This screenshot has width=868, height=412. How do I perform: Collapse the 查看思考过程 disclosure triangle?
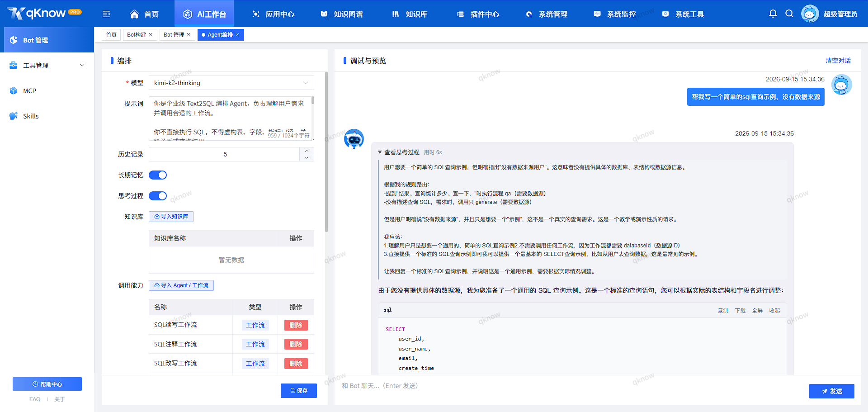(380, 152)
